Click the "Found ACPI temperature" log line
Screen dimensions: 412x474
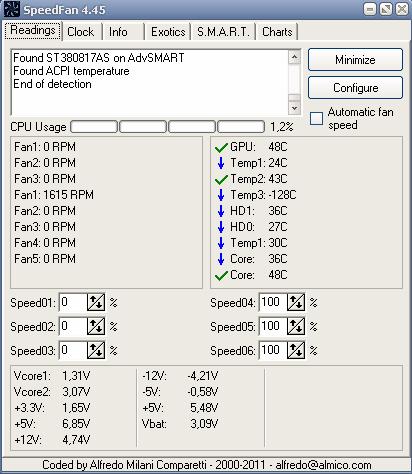pyautogui.click(x=71, y=71)
